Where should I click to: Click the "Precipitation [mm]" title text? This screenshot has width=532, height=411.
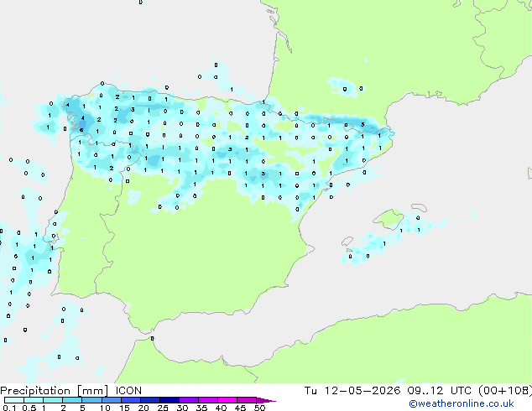[x=55, y=391]
